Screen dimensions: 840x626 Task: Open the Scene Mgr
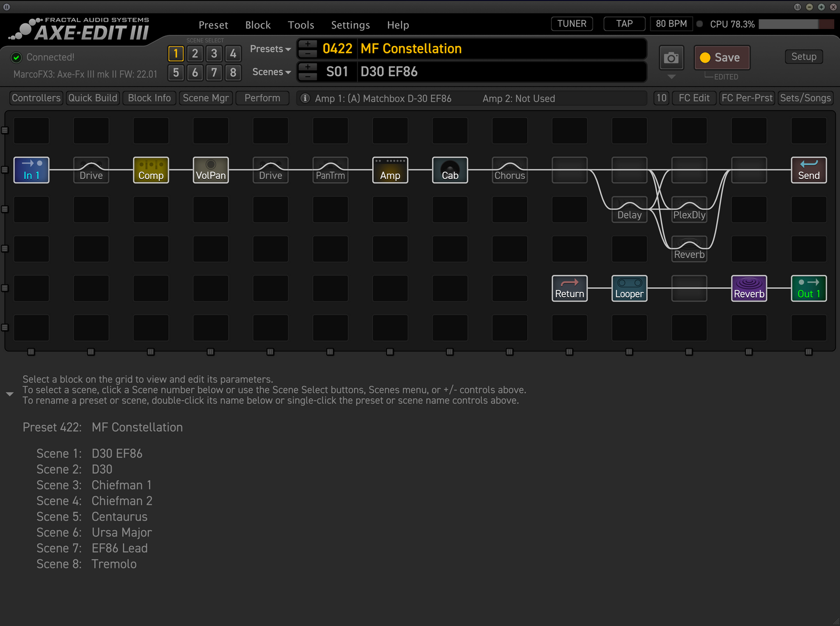tap(206, 98)
